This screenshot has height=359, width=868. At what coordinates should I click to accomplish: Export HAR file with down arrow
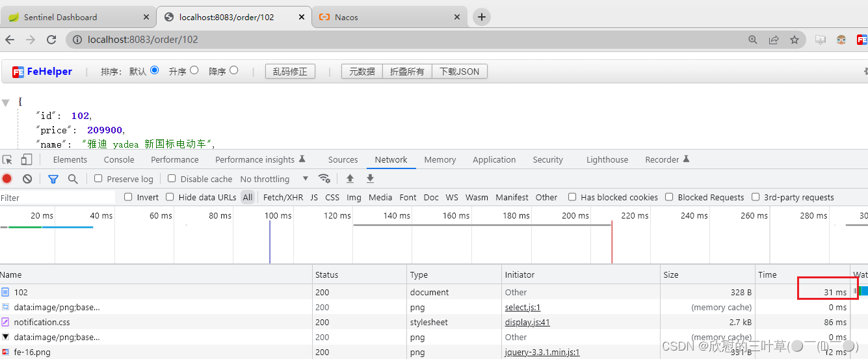point(371,179)
